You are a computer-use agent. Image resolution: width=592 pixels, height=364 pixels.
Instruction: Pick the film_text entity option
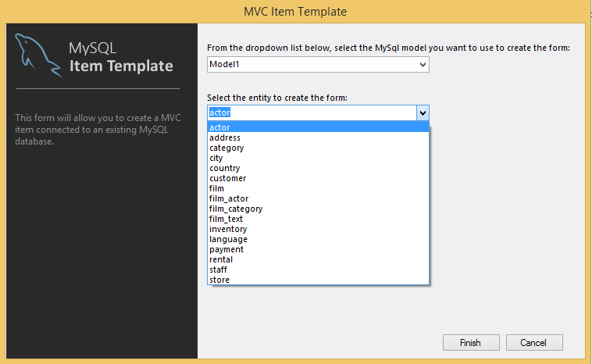click(318, 219)
